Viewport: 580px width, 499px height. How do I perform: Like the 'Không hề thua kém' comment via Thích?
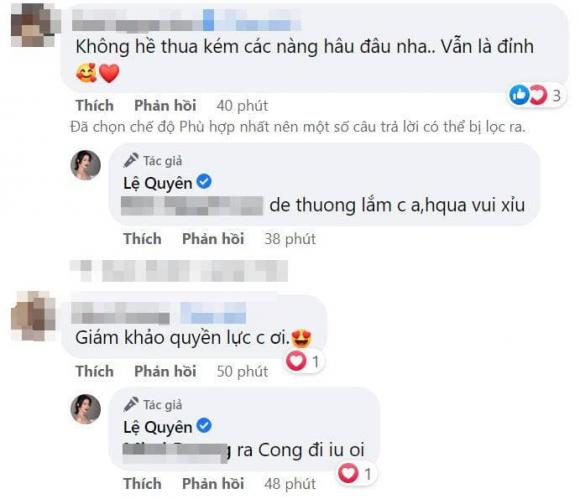(95, 105)
